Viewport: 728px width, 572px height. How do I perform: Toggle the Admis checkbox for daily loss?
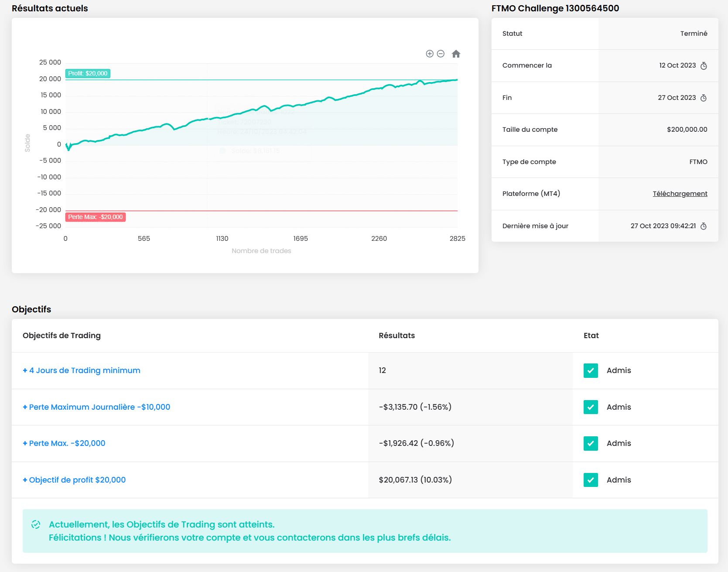(x=591, y=407)
